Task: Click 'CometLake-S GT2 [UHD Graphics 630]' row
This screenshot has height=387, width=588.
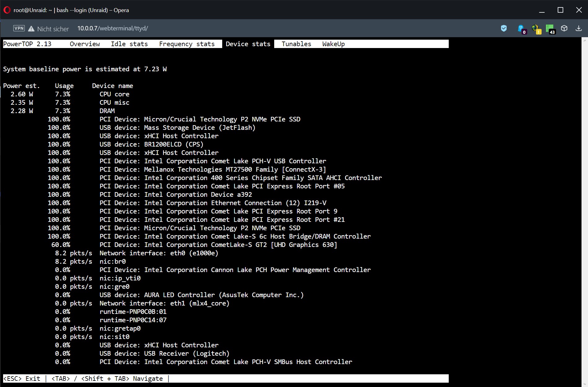Action: [x=218, y=245]
